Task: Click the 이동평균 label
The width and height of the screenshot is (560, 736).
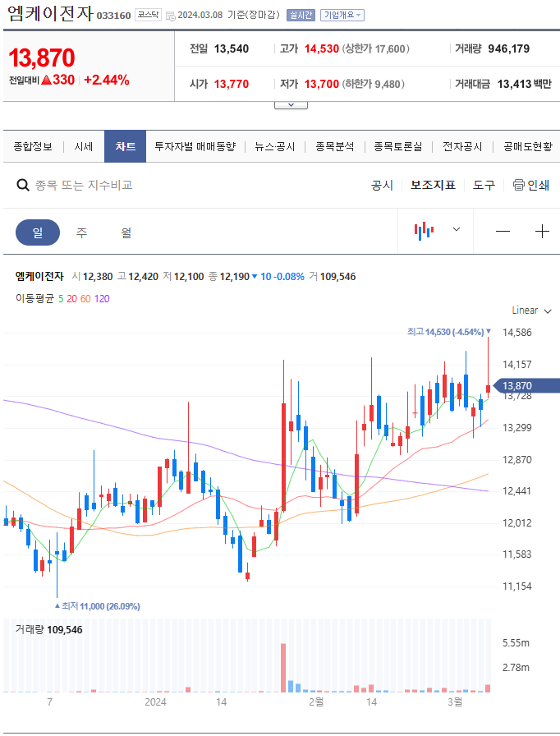Action: pyautogui.click(x=34, y=298)
